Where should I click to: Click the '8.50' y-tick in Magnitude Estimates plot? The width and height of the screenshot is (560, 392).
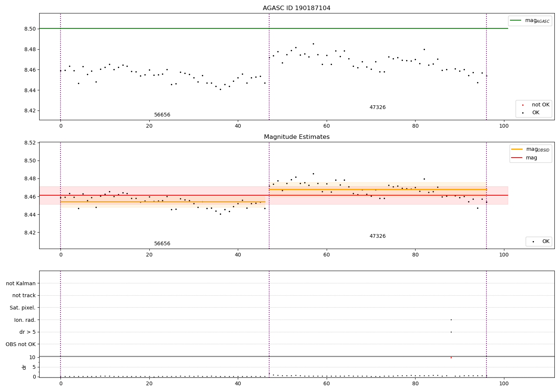[x=30, y=161]
